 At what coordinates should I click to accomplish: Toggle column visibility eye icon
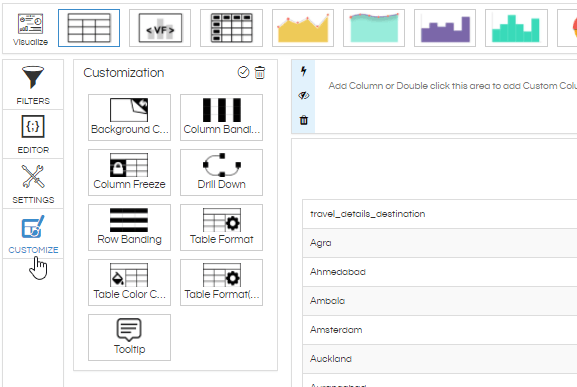(x=304, y=96)
